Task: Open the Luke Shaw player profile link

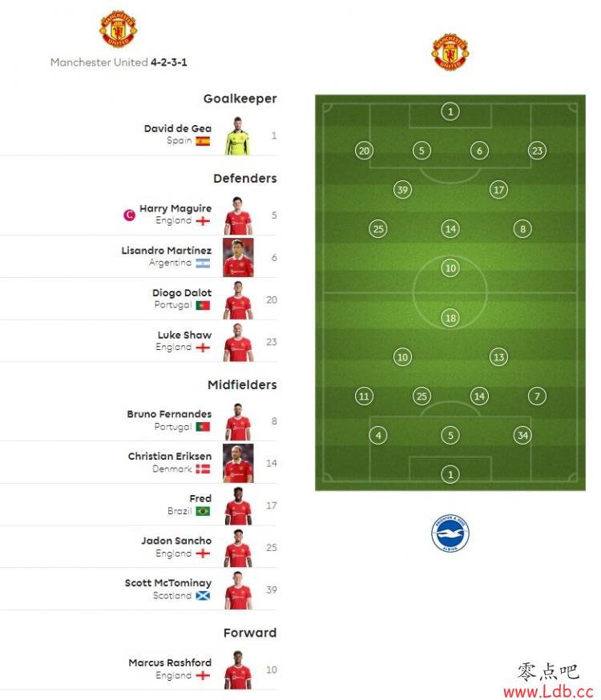Action: tap(184, 336)
